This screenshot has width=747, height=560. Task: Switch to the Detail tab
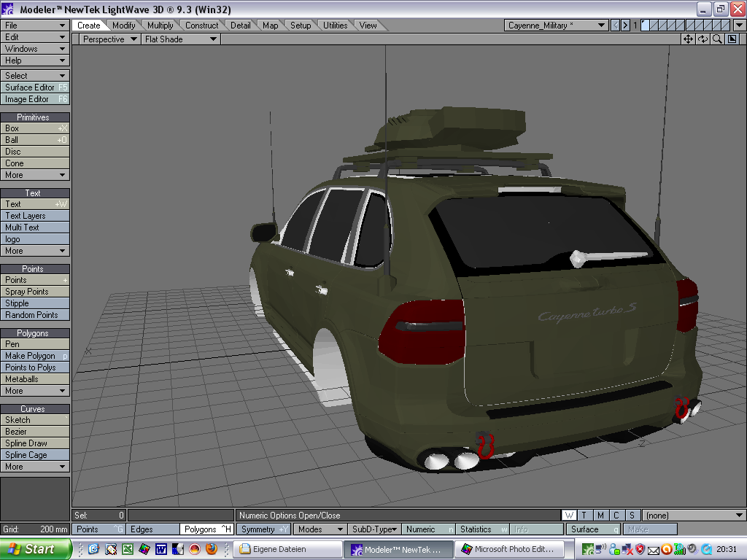241,26
